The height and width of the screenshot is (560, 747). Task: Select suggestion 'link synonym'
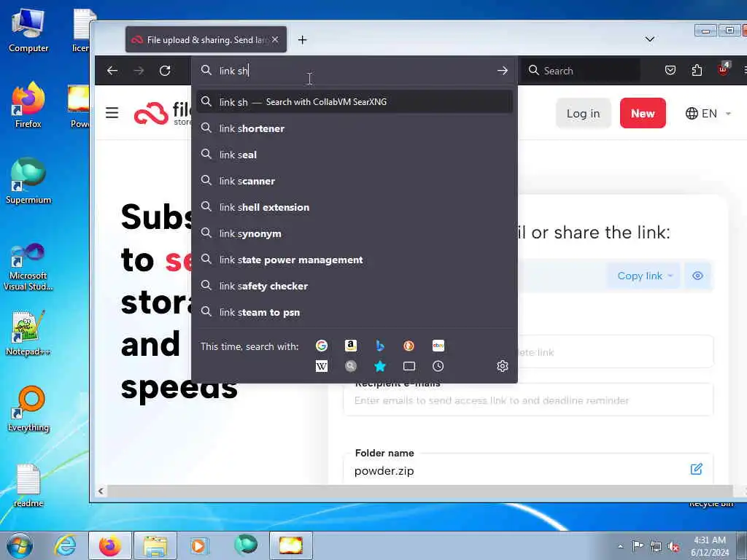click(x=355, y=233)
